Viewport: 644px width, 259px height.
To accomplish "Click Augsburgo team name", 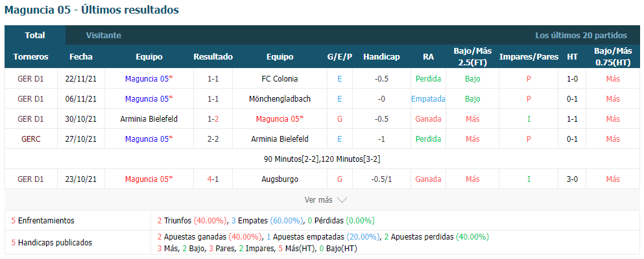I will (280, 179).
